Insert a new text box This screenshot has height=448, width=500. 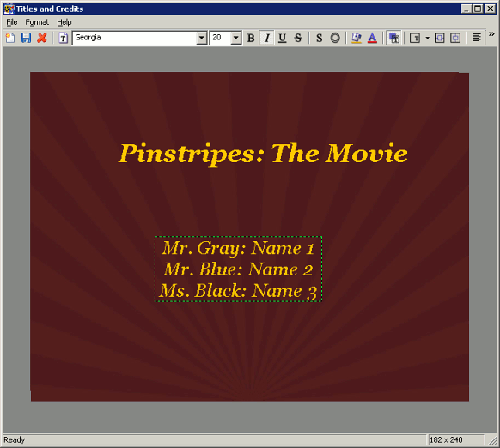pyautogui.click(x=63, y=38)
